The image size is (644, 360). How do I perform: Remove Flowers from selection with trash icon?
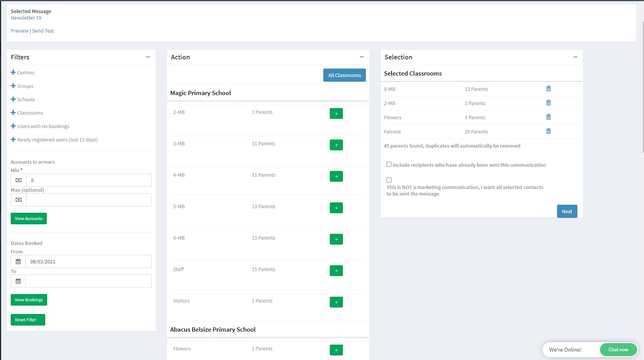[548, 117]
